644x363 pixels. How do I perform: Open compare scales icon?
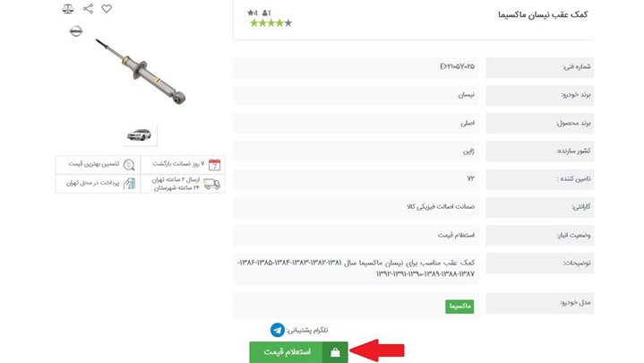[68, 9]
